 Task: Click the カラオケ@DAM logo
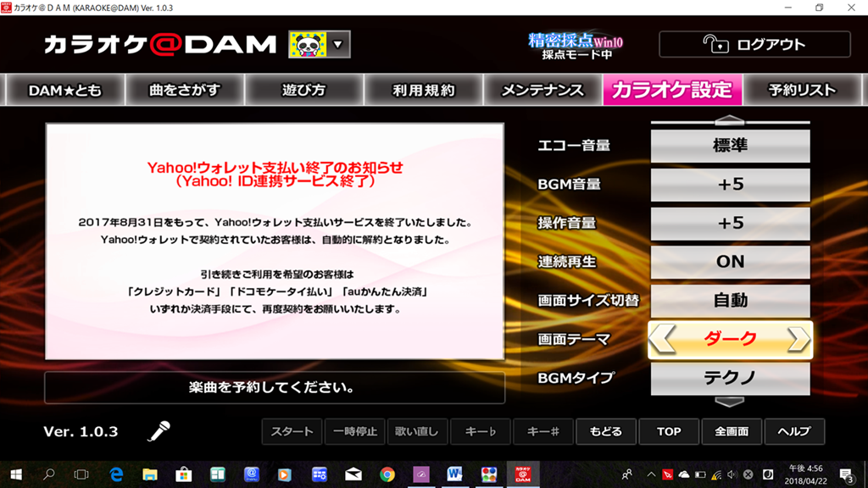pos(160,45)
